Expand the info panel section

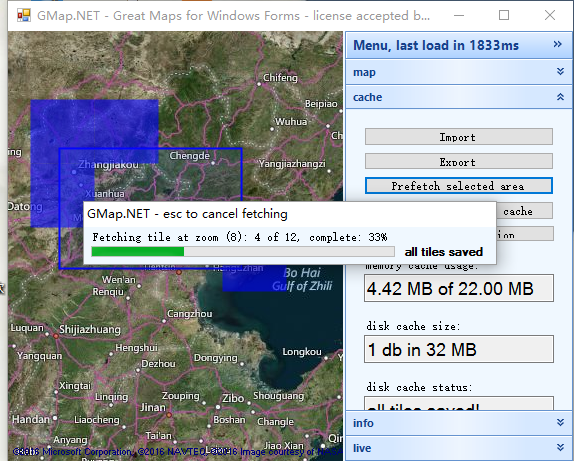560,423
